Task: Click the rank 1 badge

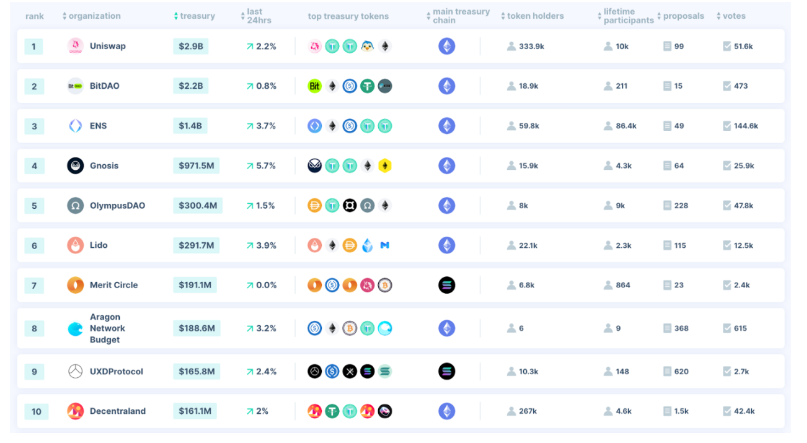Action: pyautogui.click(x=34, y=46)
